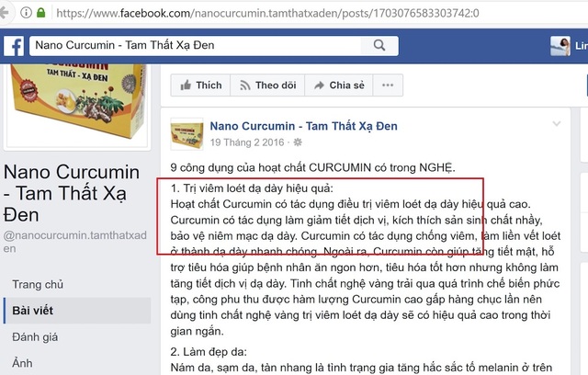Expand the post options chevron
The height and width of the screenshot is (375, 588).
coord(557,123)
